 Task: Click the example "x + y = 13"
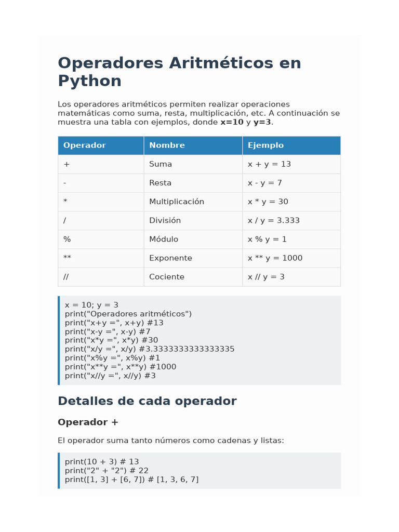point(269,164)
